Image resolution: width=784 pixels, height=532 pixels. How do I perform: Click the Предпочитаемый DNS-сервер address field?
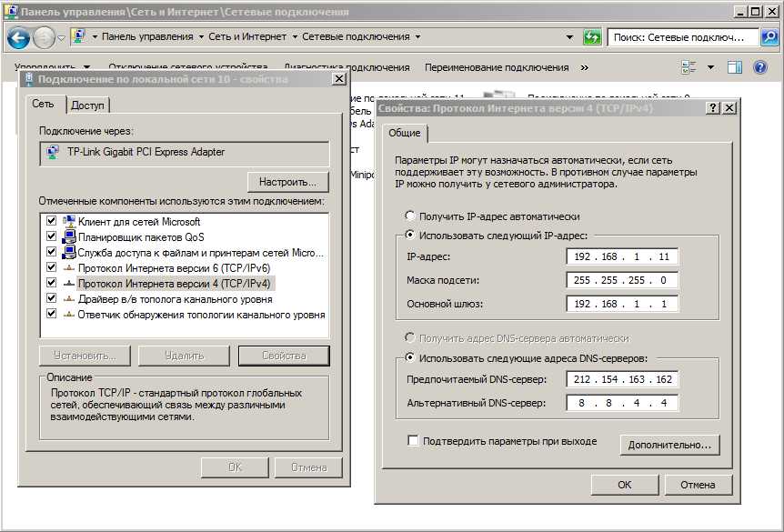tap(621, 379)
